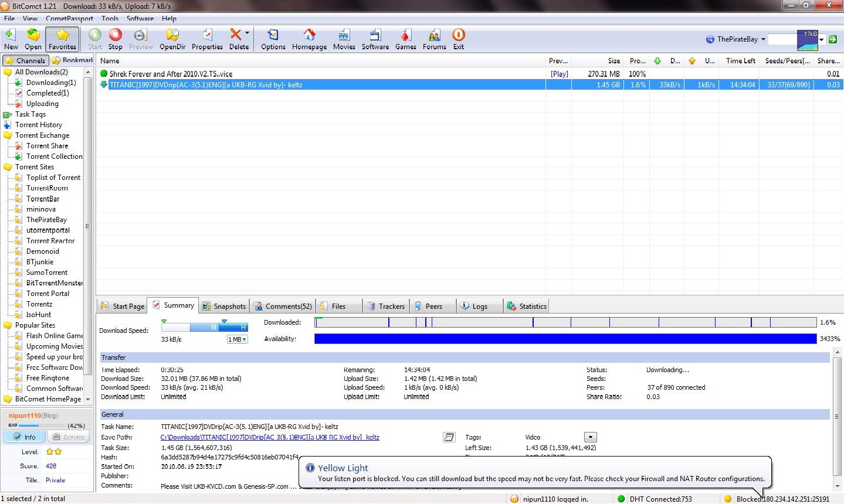
Task: Visit Forums via the toolbar icon
Action: click(435, 39)
